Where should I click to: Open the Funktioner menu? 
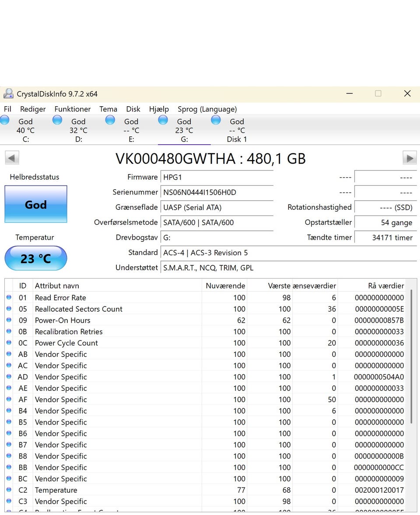tap(72, 109)
